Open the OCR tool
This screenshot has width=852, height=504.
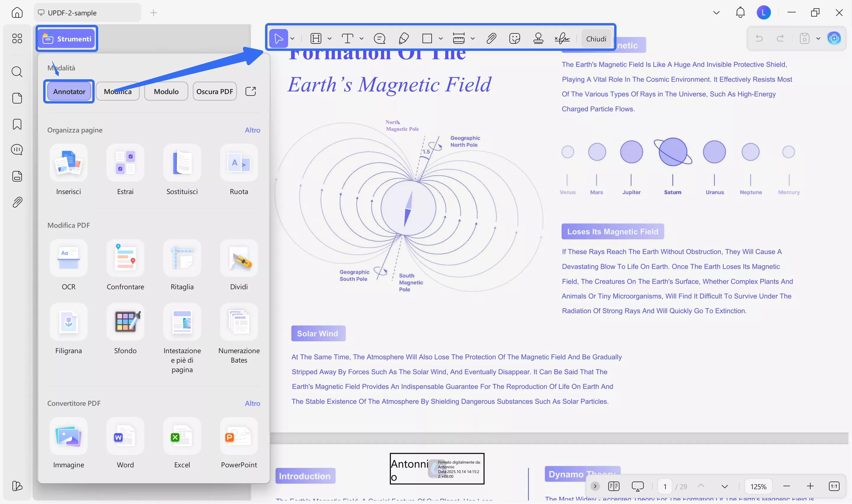coord(68,258)
